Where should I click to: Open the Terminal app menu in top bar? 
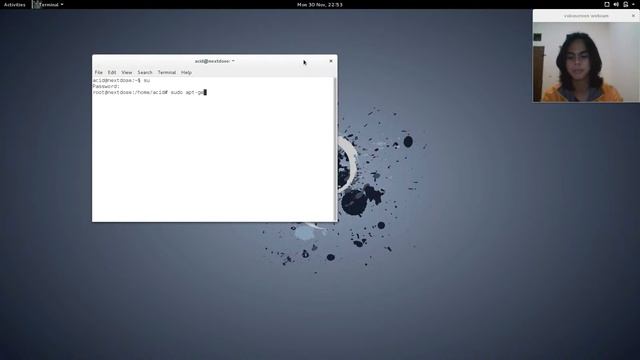click(x=48, y=5)
